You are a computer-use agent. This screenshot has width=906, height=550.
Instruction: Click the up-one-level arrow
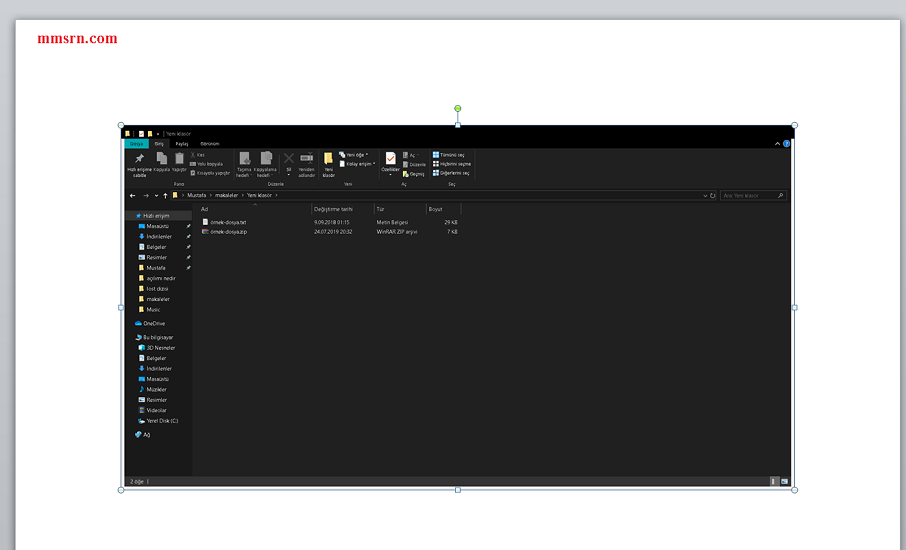(165, 196)
